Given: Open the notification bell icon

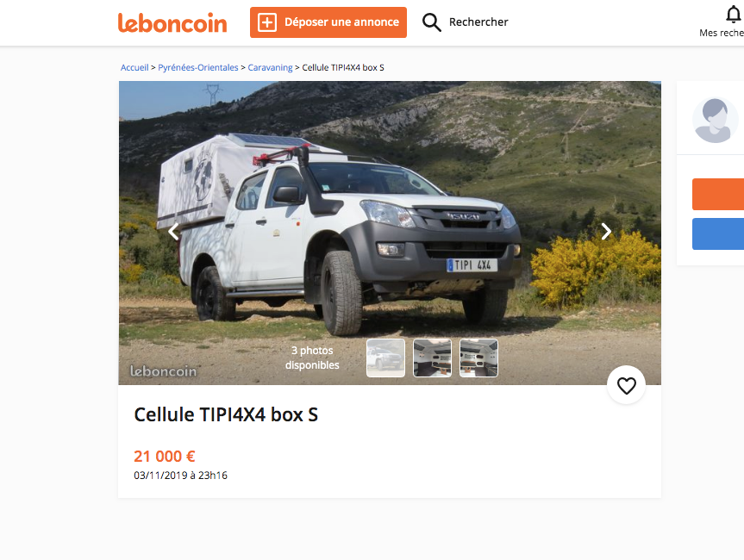Looking at the screenshot, I should [733, 15].
